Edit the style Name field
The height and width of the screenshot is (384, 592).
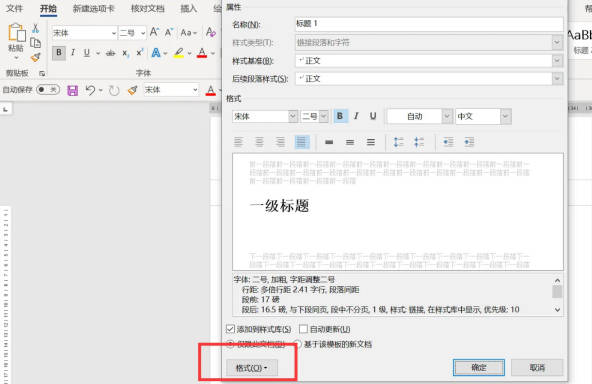429,24
